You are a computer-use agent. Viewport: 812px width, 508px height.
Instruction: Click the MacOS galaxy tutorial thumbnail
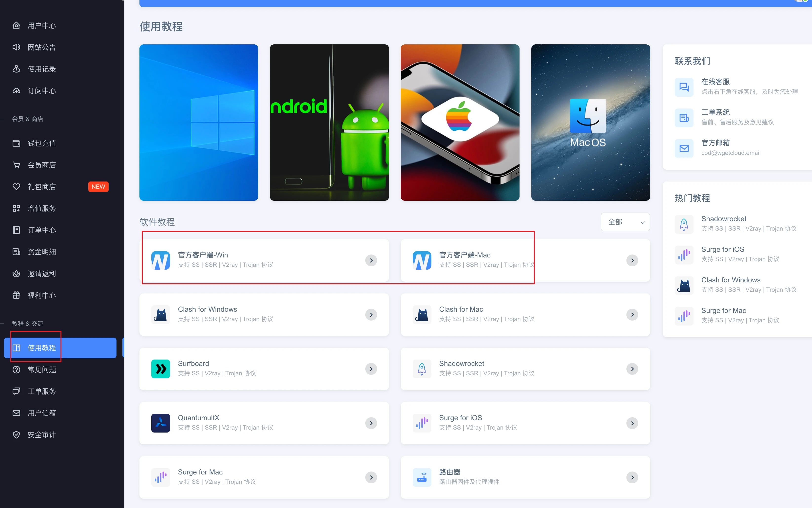590,123
